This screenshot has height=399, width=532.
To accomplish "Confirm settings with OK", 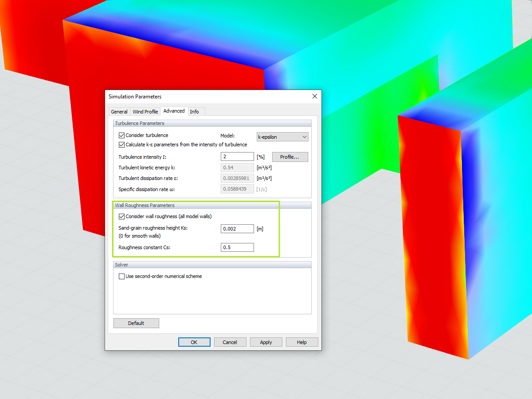I will coord(194,342).
